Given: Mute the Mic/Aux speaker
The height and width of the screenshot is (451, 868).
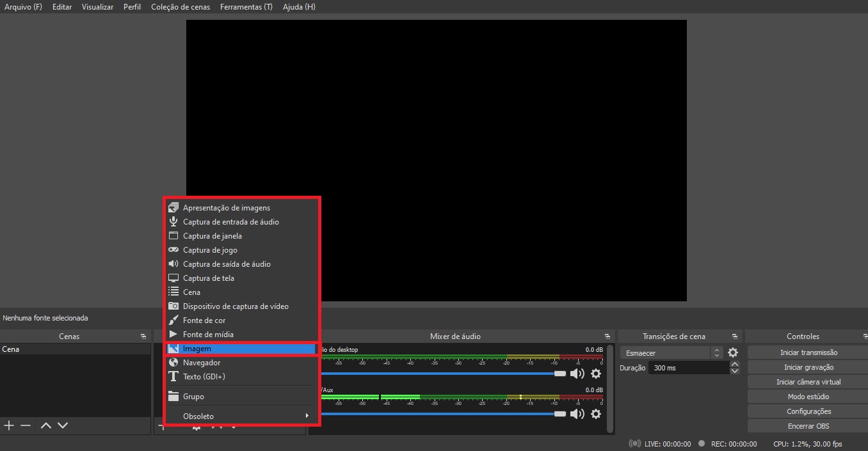Looking at the screenshot, I should [x=577, y=414].
